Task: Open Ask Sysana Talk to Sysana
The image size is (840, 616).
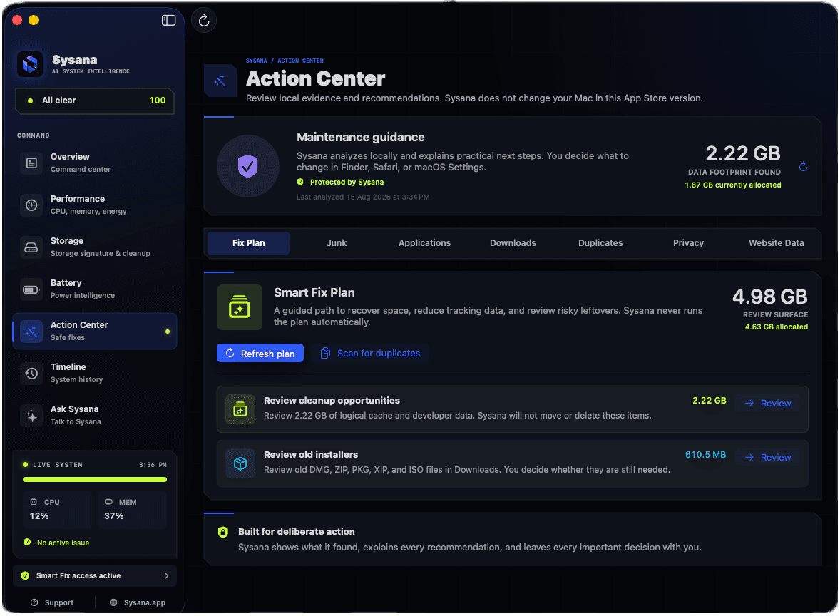Action: [95, 415]
